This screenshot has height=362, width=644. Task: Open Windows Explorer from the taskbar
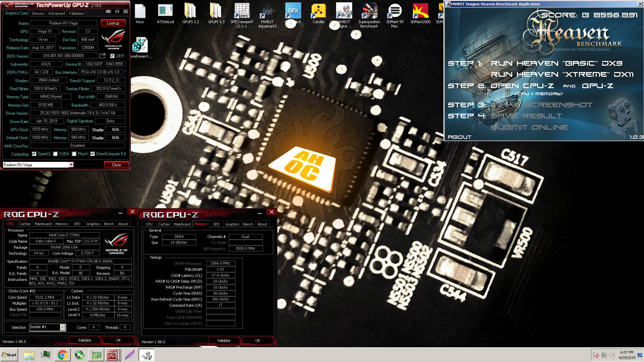(29, 355)
